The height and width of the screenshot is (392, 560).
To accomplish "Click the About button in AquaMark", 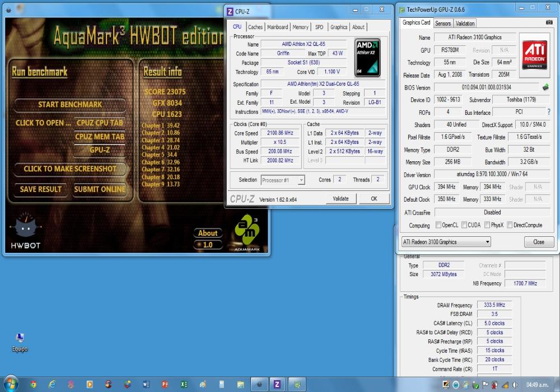I will pos(208,233).
